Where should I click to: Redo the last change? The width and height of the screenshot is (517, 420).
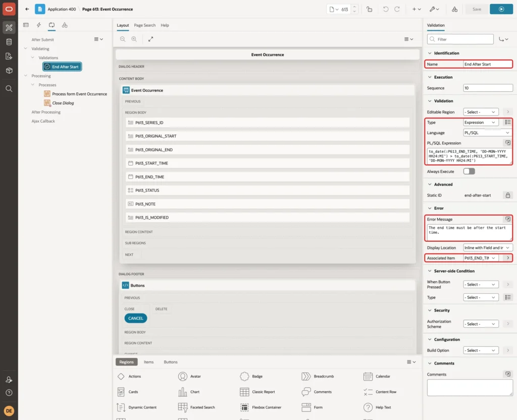397,9
